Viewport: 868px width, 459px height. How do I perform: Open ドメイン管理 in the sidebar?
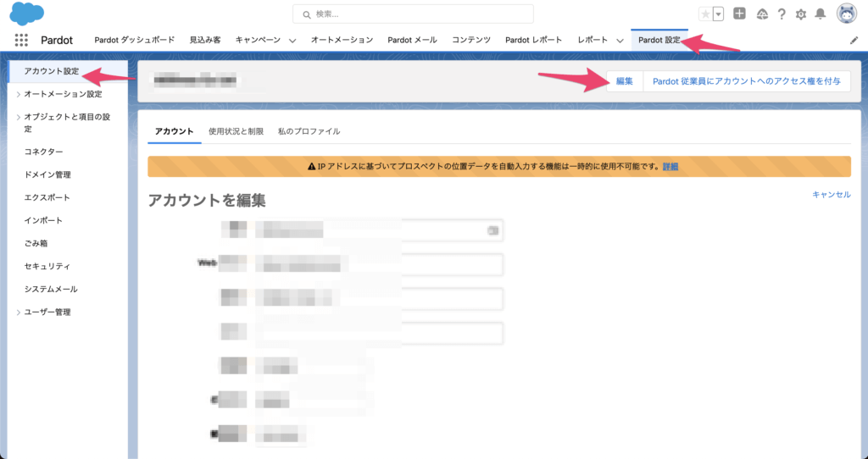(x=47, y=174)
